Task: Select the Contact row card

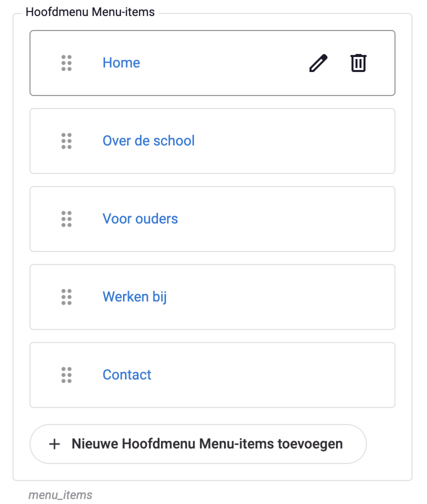Action: click(212, 375)
